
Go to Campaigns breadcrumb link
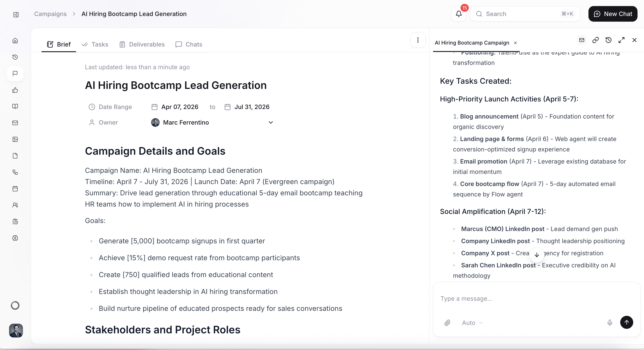[50, 14]
